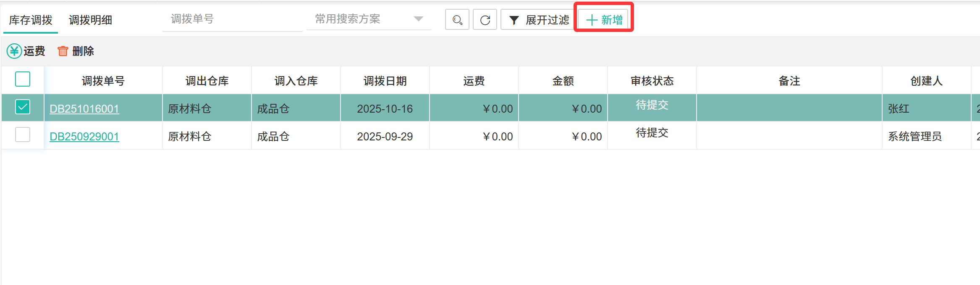
Task: Open transfer order DB251016001 link
Action: [x=84, y=109]
